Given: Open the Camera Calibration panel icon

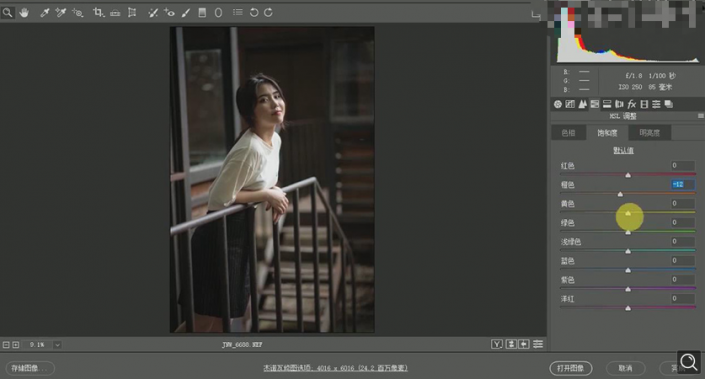Looking at the screenshot, I should tap(644, 104).
